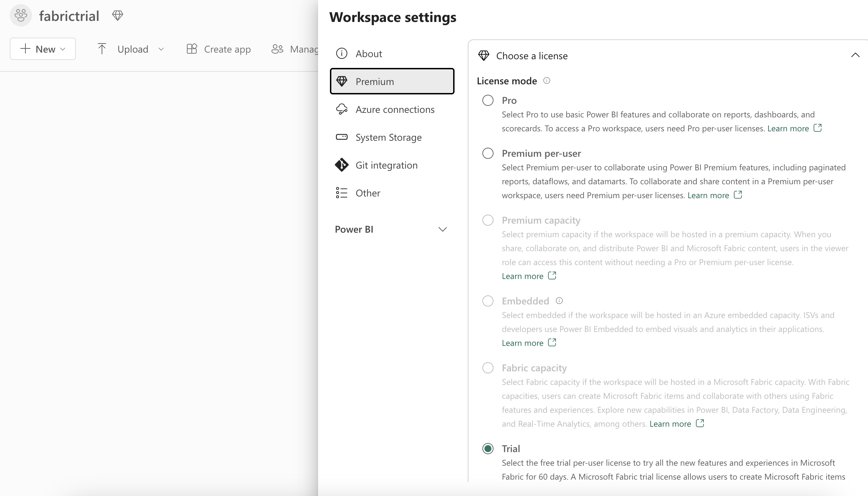Select the Pro license radio button
The width and height of the screenshot is (868, 496).
click(x=488, y=100)
